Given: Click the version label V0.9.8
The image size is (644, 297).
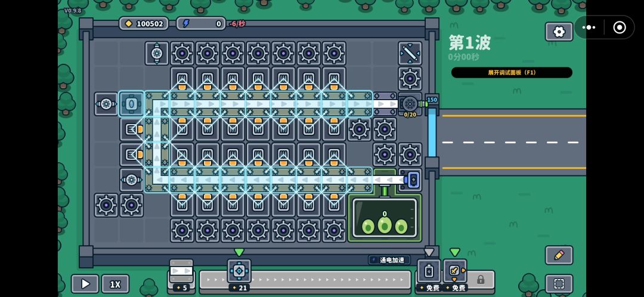Looking at the screenshot, I should click(73, 11).
